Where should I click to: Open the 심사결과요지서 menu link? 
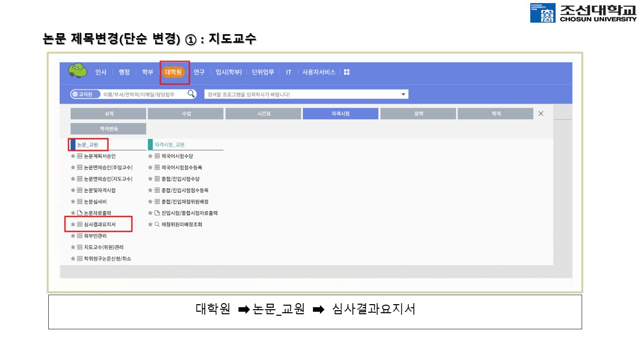pyautogui.click(x=100, y=224)
